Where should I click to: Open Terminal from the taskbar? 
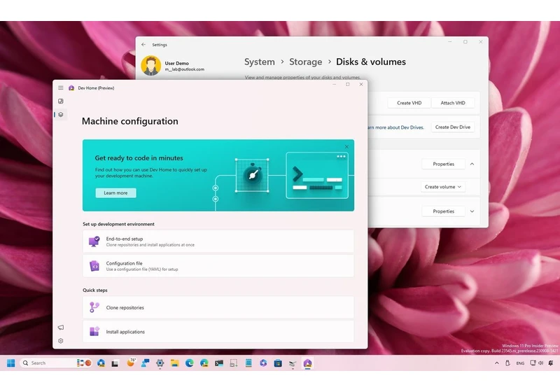[219, 363]
